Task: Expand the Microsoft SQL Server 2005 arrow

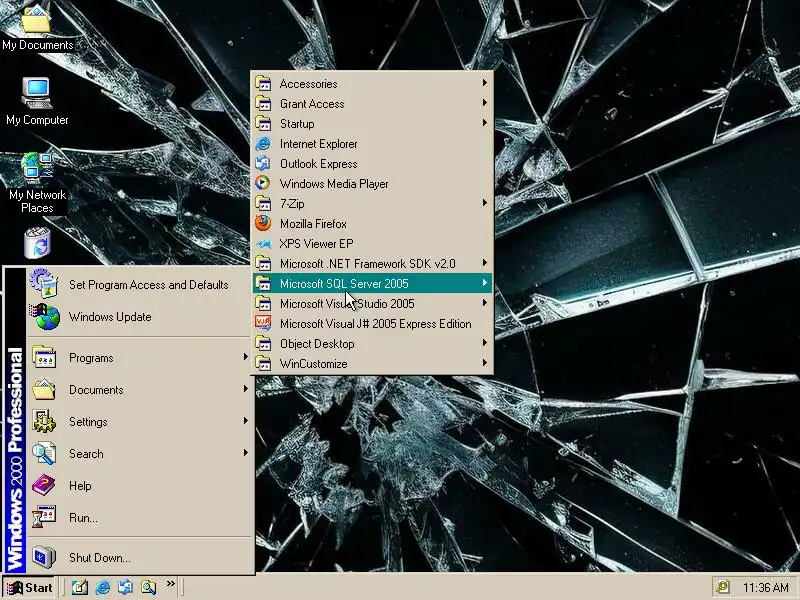Action: tap(485, 283)
